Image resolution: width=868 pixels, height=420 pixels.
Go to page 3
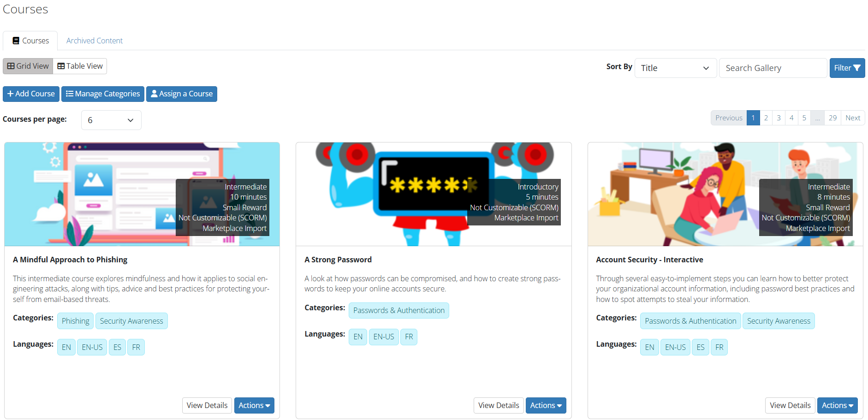click(x=779, y=118)
